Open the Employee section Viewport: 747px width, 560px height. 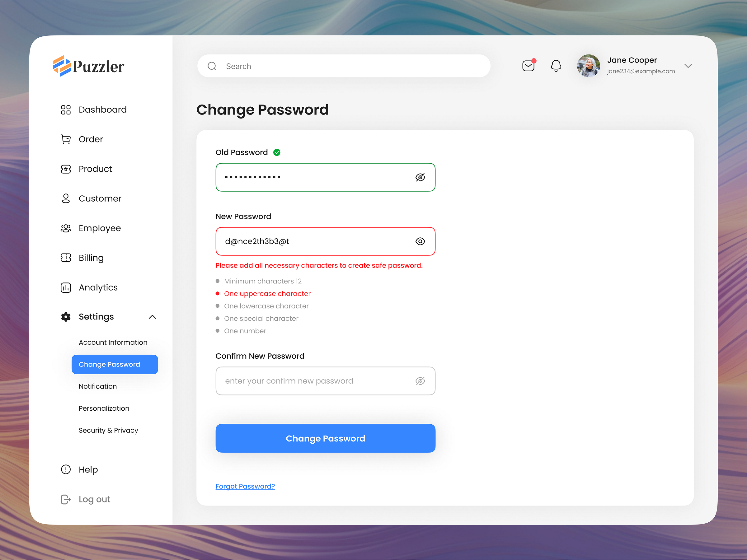click(x=100, y=228)
